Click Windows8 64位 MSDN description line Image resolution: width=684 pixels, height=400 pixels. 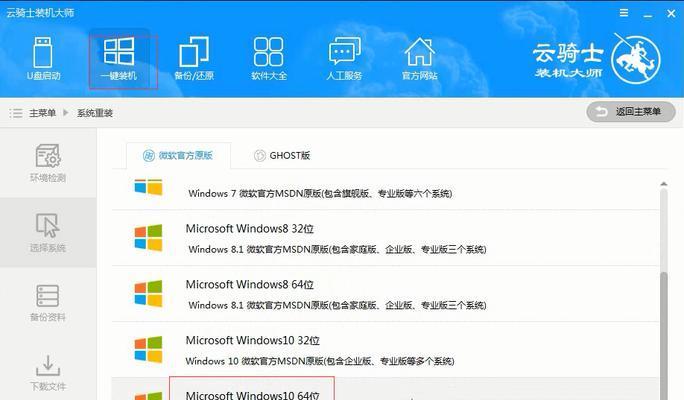point(337,305)
